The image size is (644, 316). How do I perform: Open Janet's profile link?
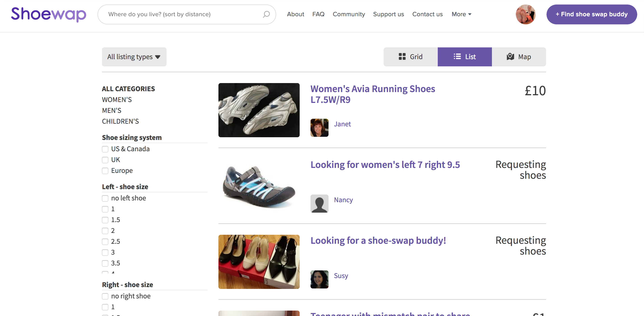pyautogui.click(x=342, y=124)
